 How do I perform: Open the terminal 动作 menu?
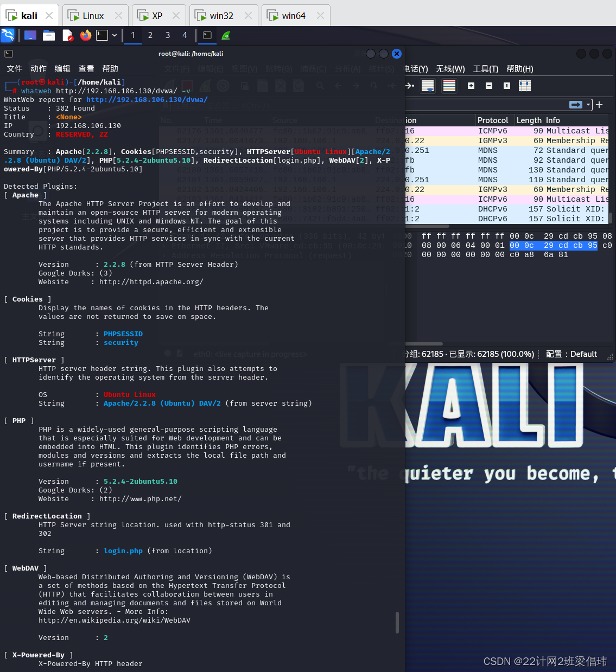coord(39,68)
